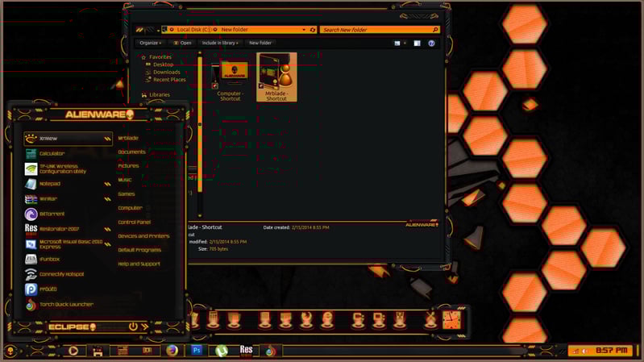This screenshot has width=644, height=362.
Task: Open BitTorrent from the start menu
Action: pos(52,214)
